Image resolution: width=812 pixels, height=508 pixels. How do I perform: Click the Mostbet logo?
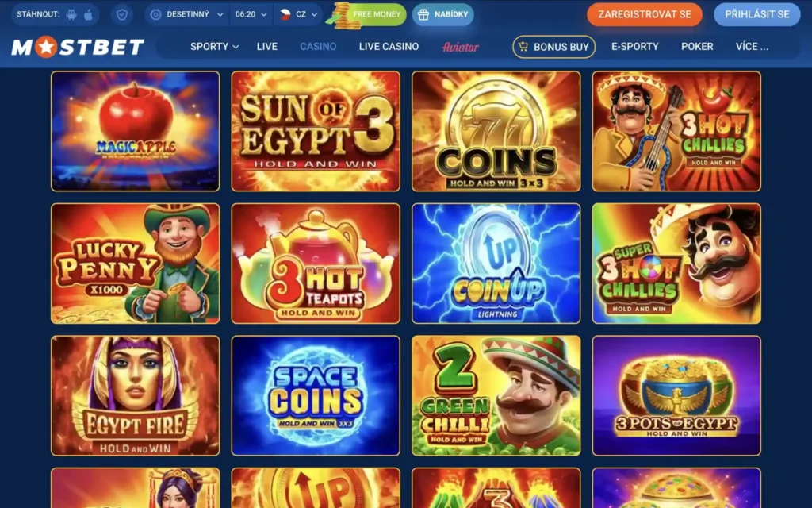coord(78,47)
